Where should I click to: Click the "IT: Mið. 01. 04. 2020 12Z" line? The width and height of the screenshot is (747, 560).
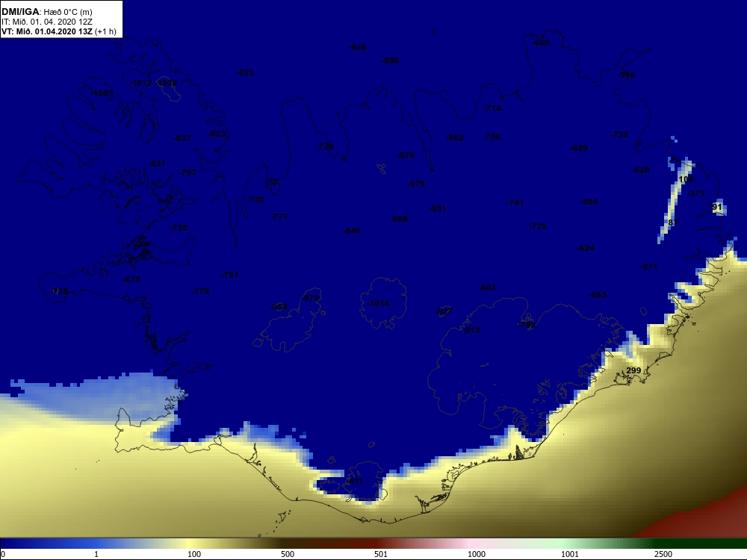45,22
